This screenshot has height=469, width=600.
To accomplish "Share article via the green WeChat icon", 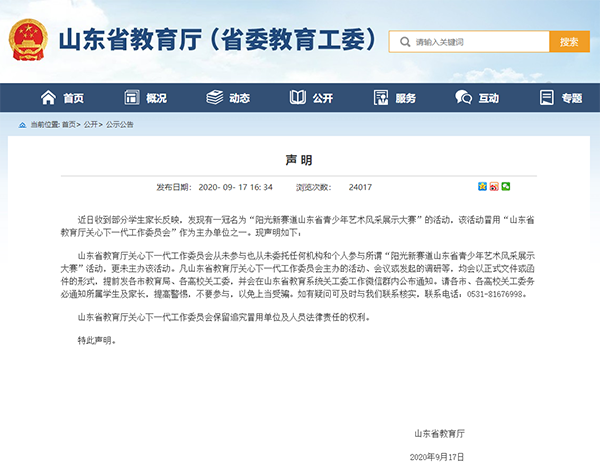I will [506, 187].
